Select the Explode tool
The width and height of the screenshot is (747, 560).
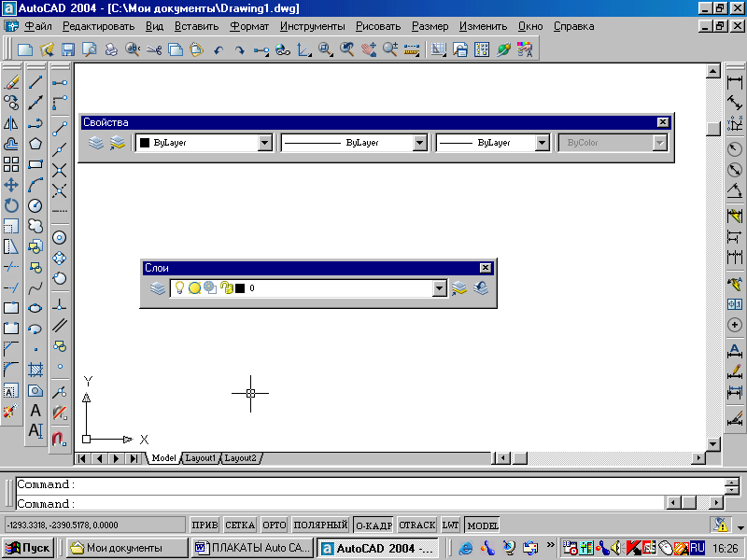tap(11, 411)
